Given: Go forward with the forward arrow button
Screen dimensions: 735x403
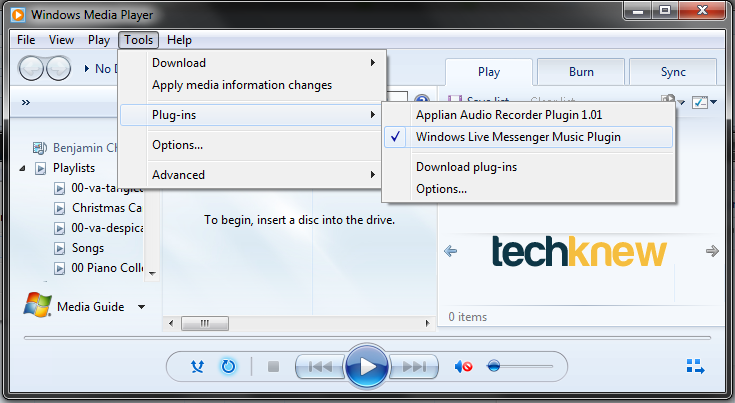Looking at the screenshot, I should coord(59,68).
